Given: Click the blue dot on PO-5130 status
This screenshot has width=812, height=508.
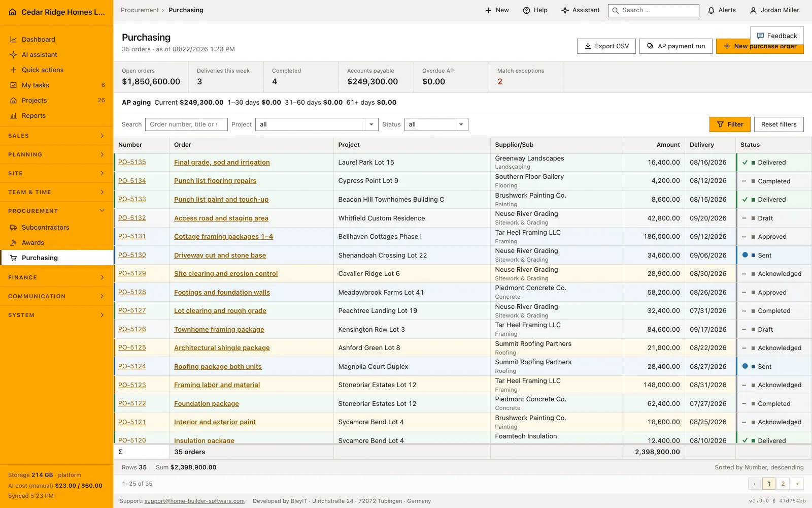Looking at the screenshot, I should [745, 255].
